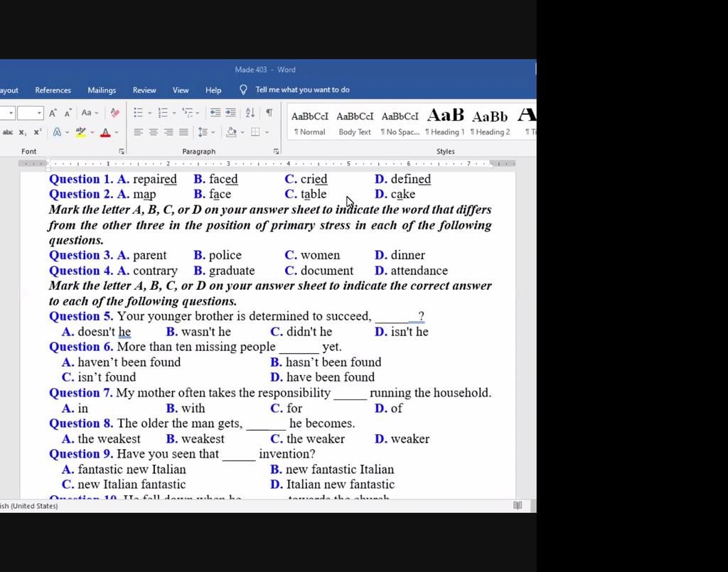Click Line and Paragraph Spacing icon

pos(203,132)
